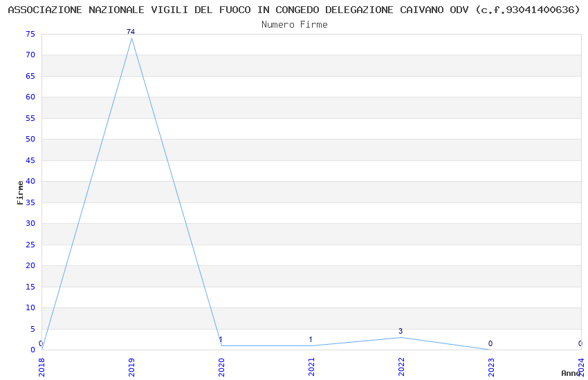Screen dimensions: 588x380
Task: Click the 'Firme' y-axis label
Action: pyautogui.click(x=20, y=193)
